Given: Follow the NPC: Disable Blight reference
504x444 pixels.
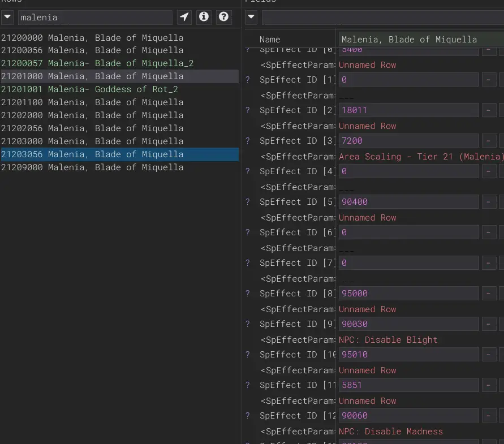Looking at the screenshot, I should (388, 340).
